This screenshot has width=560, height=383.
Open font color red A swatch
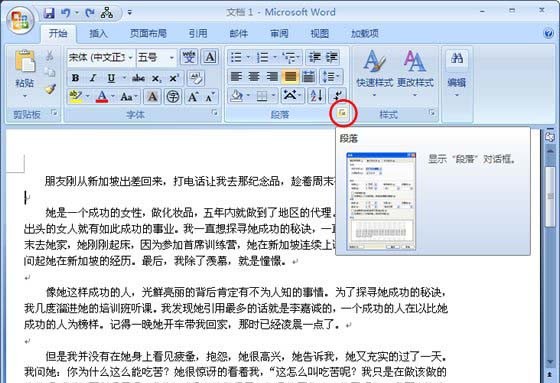102,96
